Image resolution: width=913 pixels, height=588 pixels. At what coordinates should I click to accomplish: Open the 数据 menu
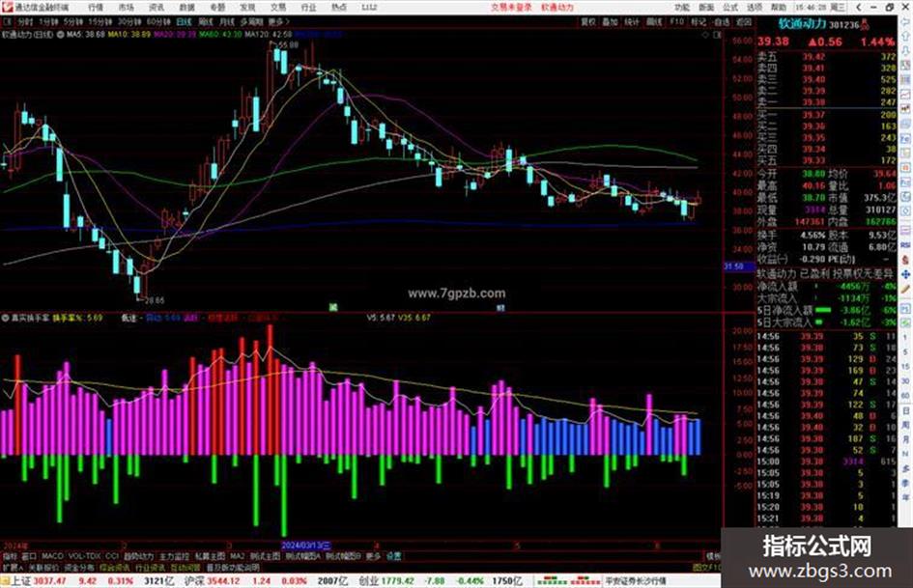(x=186, y=7)
